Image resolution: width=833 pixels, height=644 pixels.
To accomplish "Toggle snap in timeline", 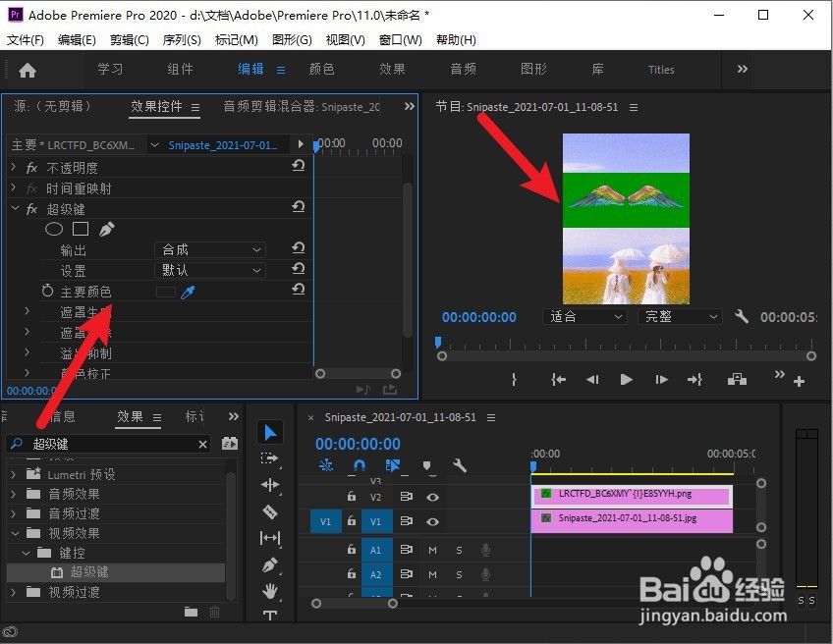I will pos(360,465).
